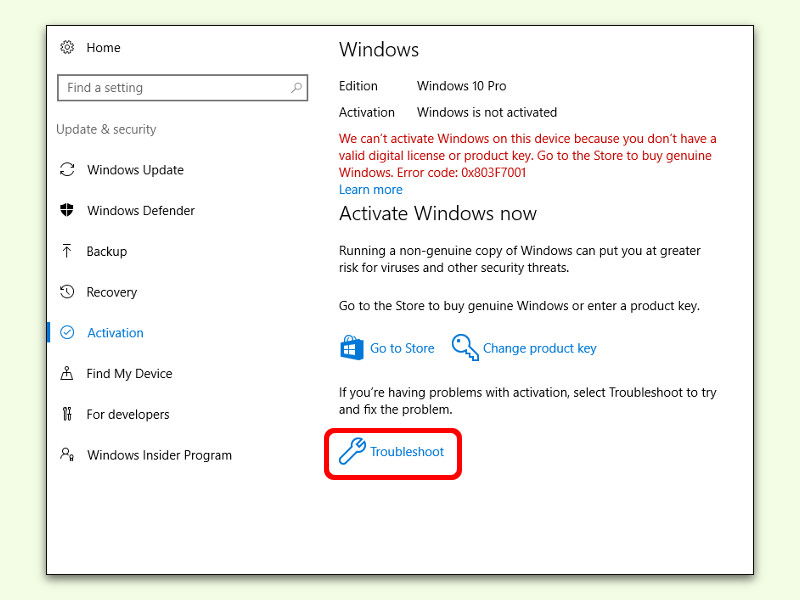
Task: Click the Troubleshoot wrench icon
Action: click(353, 451)
